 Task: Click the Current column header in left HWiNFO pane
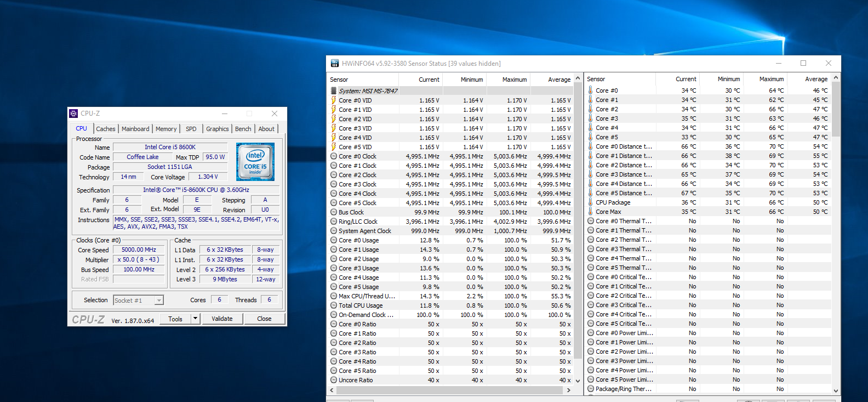421,80
